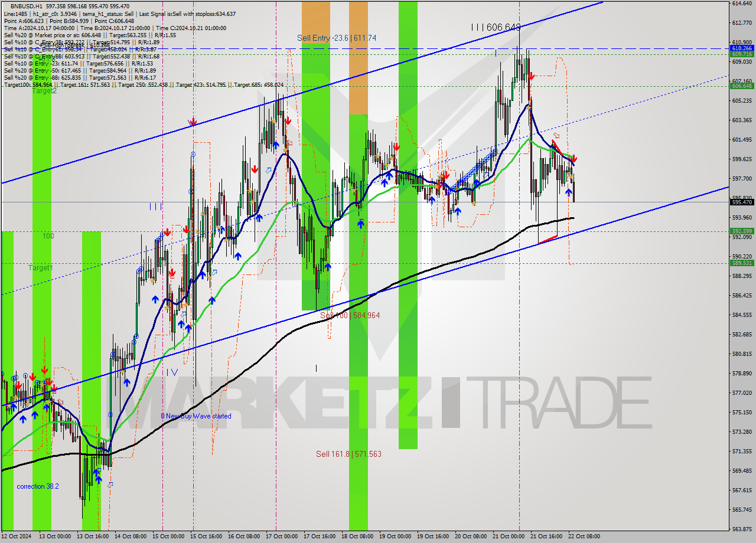Click the red arrow below the 606.648 peak
The width and height of the screenshot is (756, 543).
point(532,76)
